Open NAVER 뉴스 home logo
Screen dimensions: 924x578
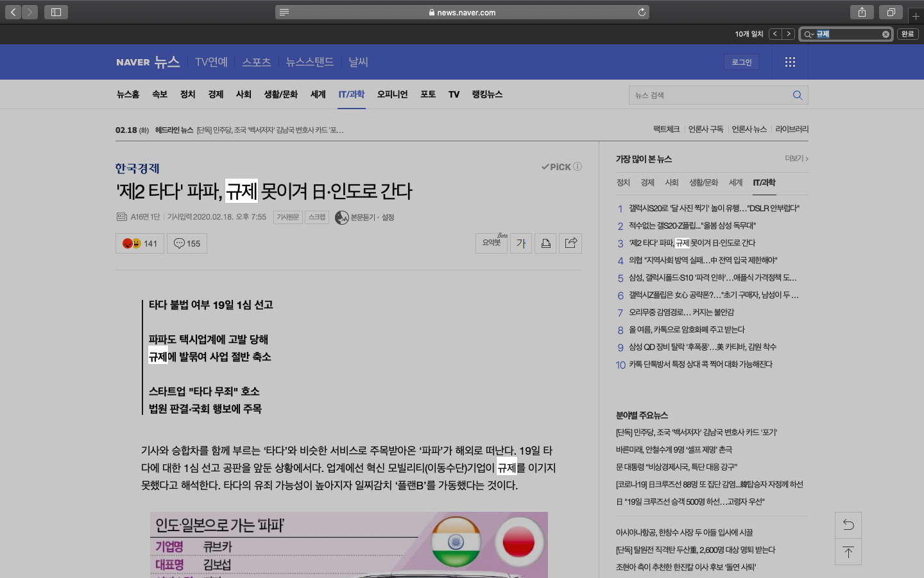coord(148,62)
